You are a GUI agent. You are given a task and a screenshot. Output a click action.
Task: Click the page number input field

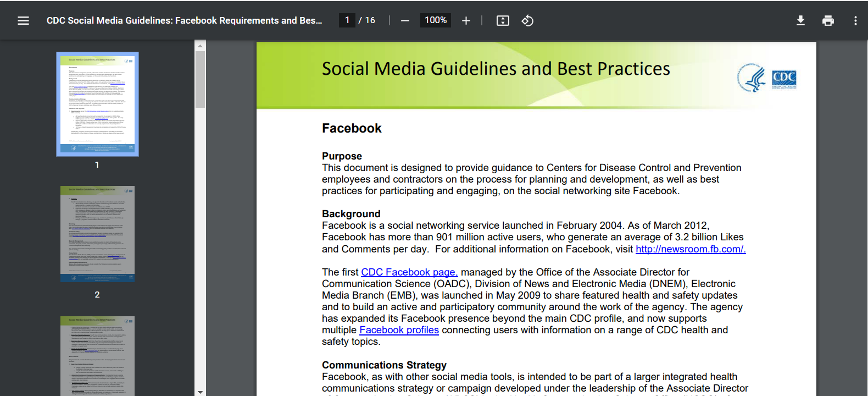347,20
